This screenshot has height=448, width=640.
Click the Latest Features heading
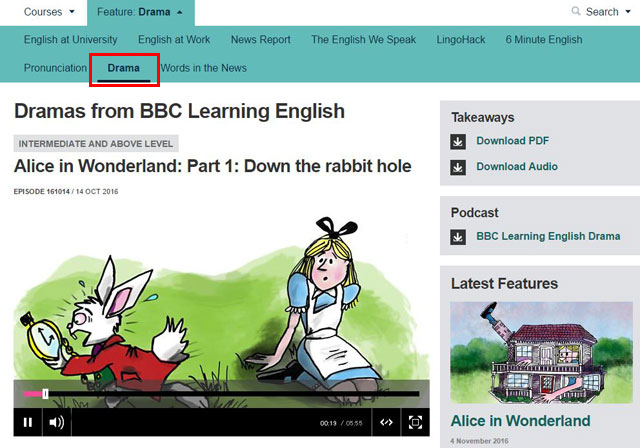504,284
